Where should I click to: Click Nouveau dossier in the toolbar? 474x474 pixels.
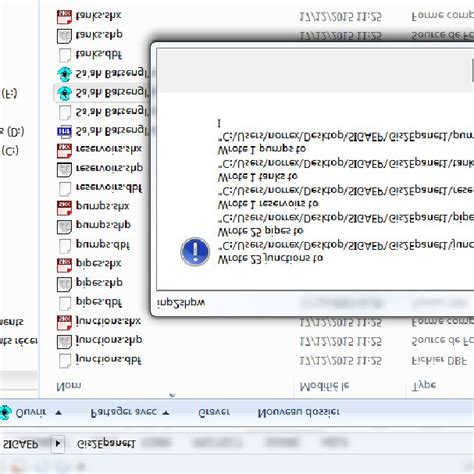pyautogui.click(x=299, y=412)
